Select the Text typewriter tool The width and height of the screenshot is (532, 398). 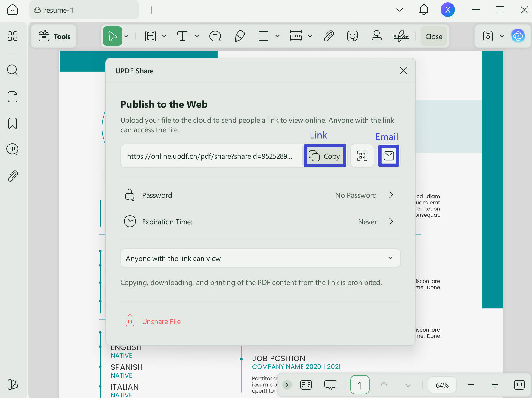coord(183,36)
